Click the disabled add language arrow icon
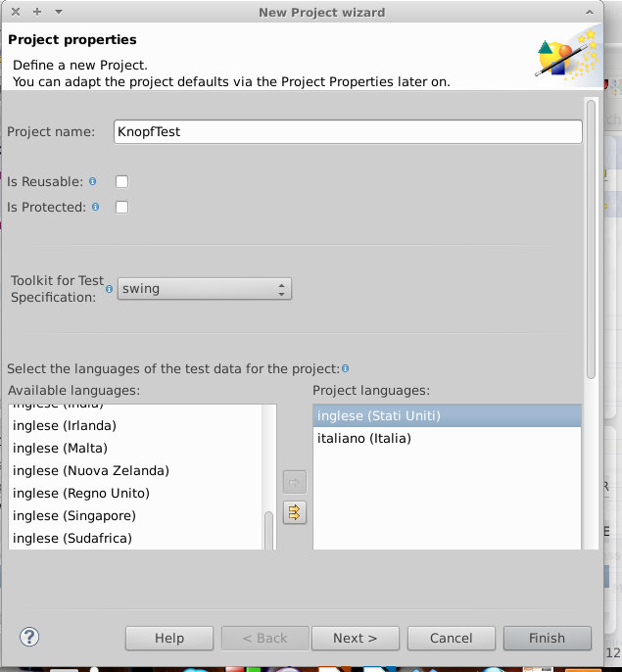The image size is (622, 672). click(294, 482)
